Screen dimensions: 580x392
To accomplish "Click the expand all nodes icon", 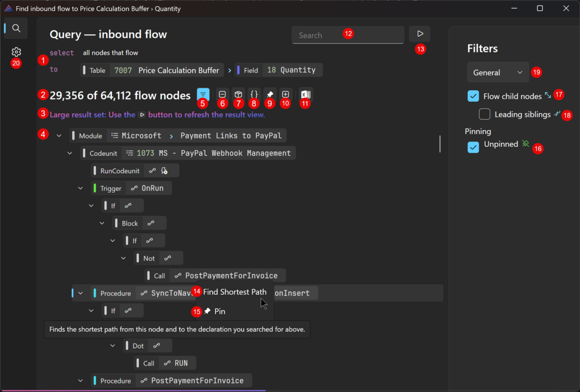I will (286, 94).
